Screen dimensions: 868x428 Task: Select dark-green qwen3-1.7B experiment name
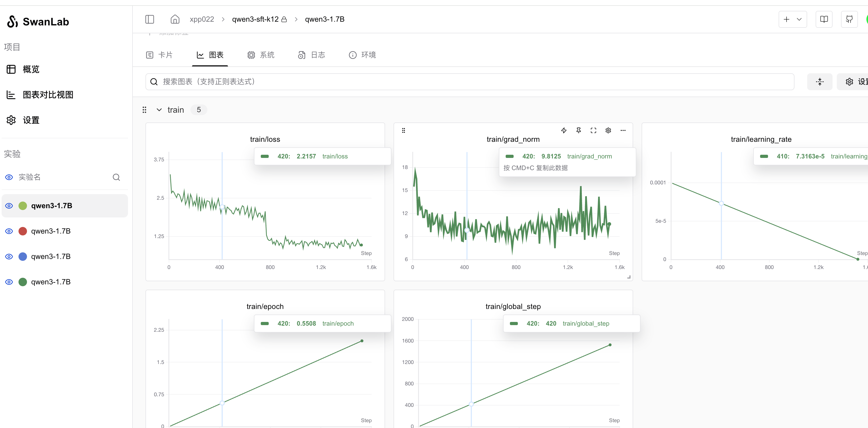51,282
